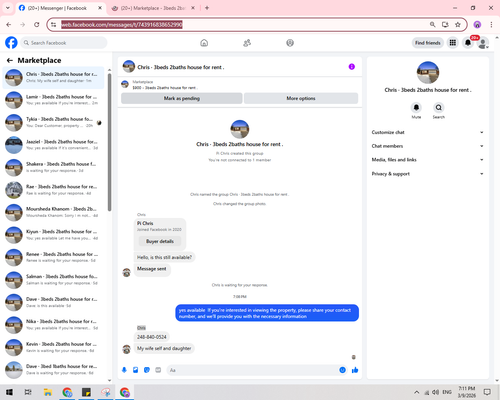Click Find friends button
This screenshot has height=400, width=500.
pos(428,43)
